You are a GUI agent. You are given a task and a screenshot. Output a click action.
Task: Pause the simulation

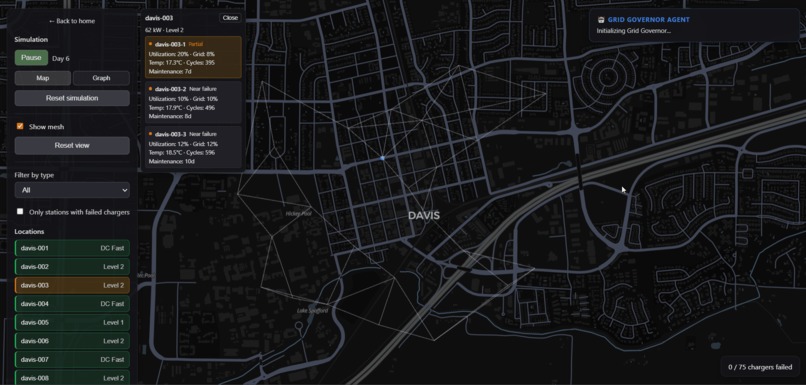[31, 58]
